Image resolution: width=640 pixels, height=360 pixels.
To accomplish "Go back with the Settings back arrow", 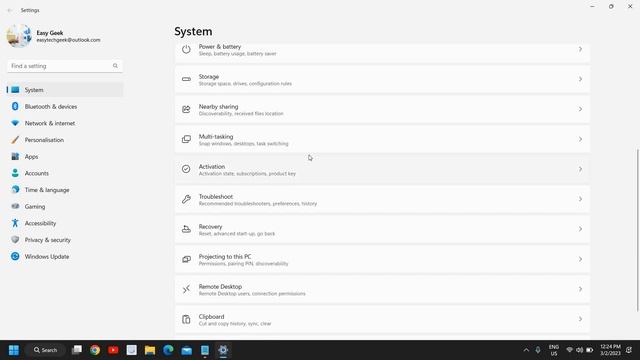I will click(x=10, y=10).
